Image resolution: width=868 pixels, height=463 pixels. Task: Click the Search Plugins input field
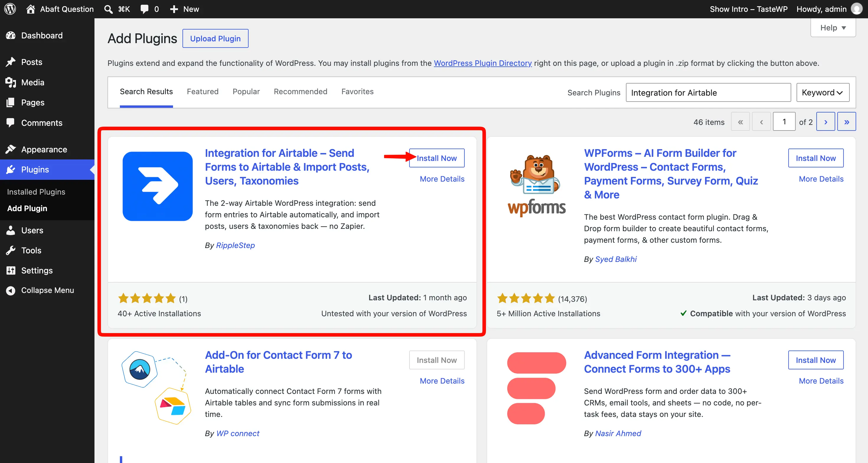(x=708, y=92)
